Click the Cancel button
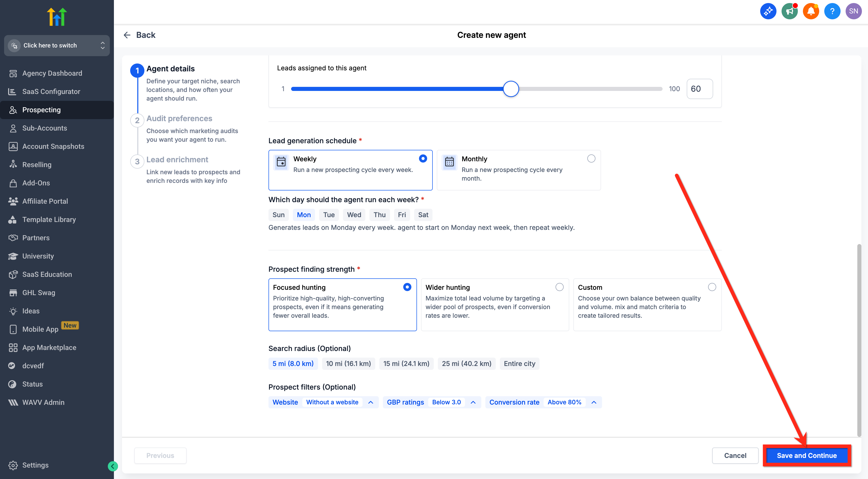This screenshot has width=868, height=479. [x=735, y=455]
